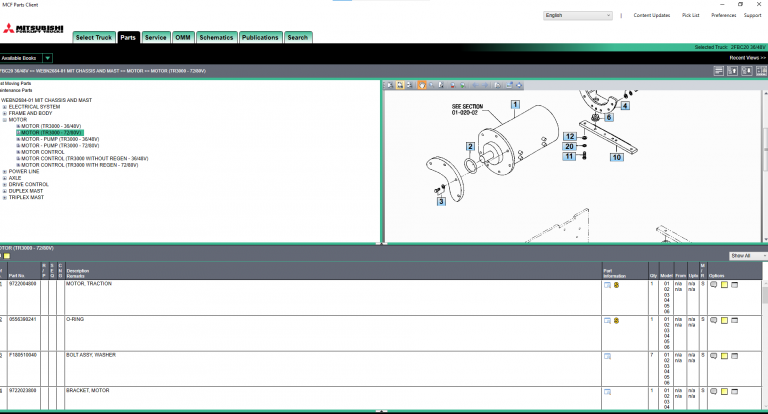This screenshot has width=768, height=414.
Task: Expand the TRIPLEX MAST tree node
Action: 5,197
